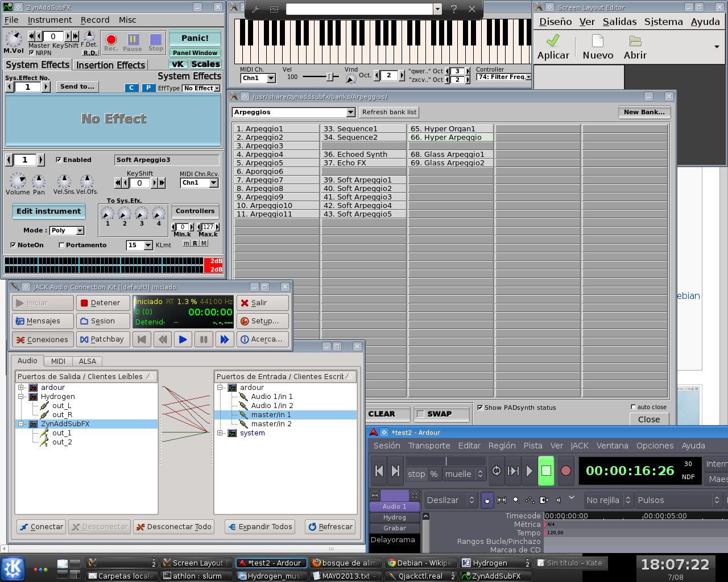Start playback in Ardour transport

coord(530,471)
